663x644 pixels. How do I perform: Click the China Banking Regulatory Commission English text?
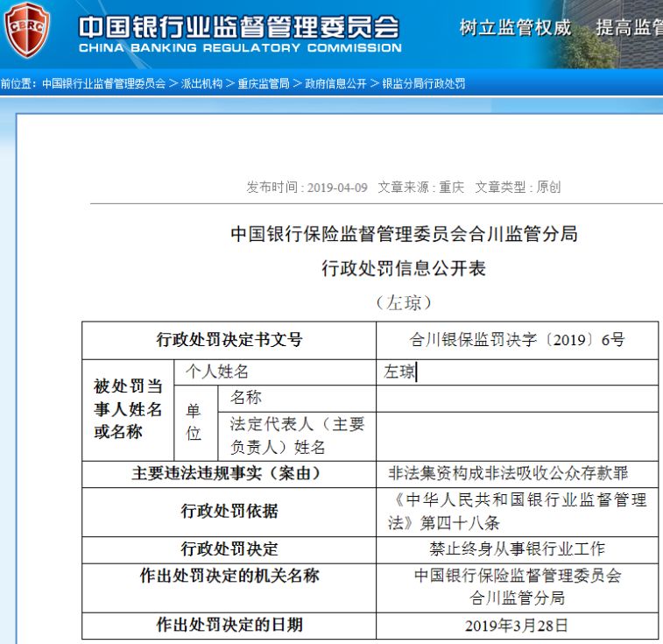click(240, 48)
